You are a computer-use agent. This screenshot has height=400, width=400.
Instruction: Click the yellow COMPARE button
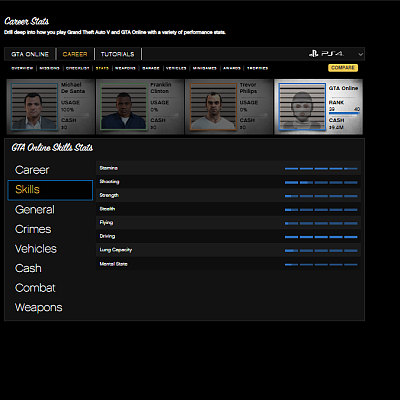(x=343, y=68)
